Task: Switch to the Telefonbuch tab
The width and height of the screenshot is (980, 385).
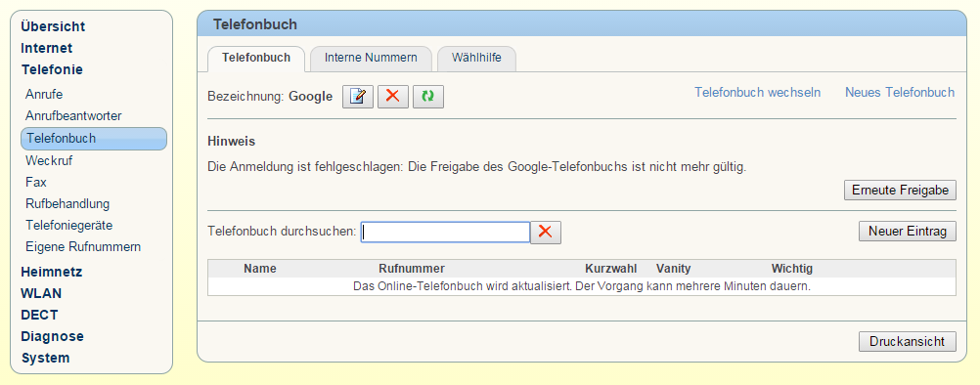Action: [x=256, y=58]
